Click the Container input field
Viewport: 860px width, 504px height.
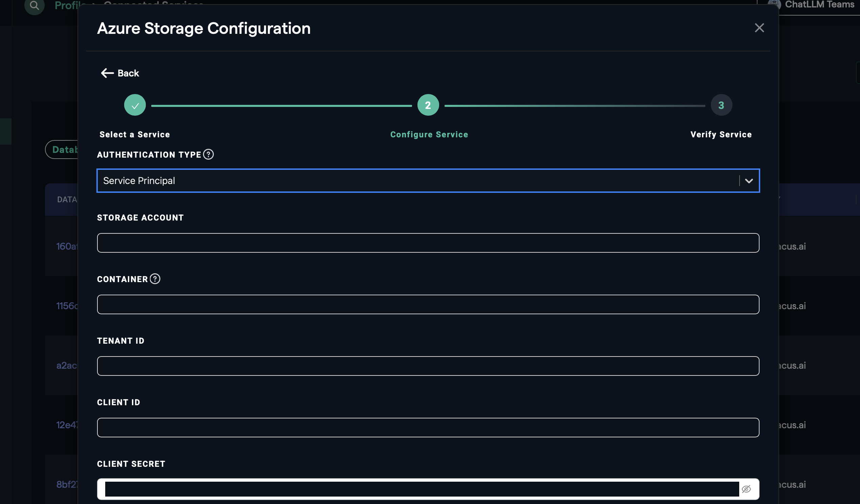[x=428, y=304]
